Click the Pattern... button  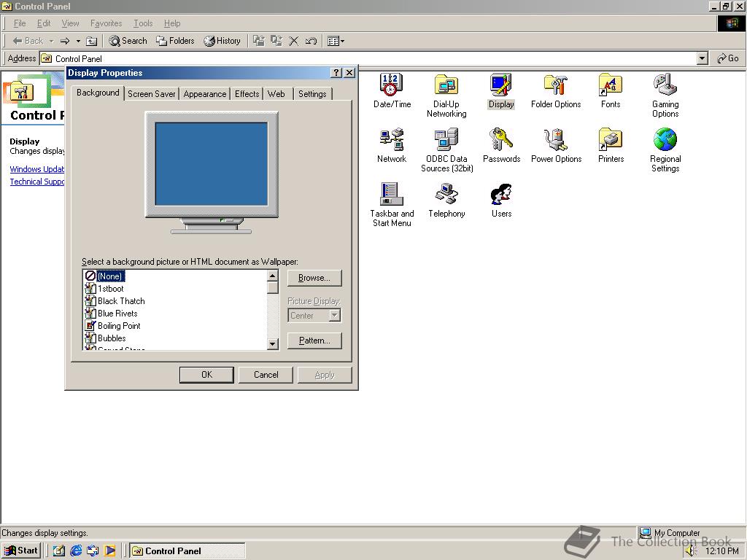pos(314,341)
